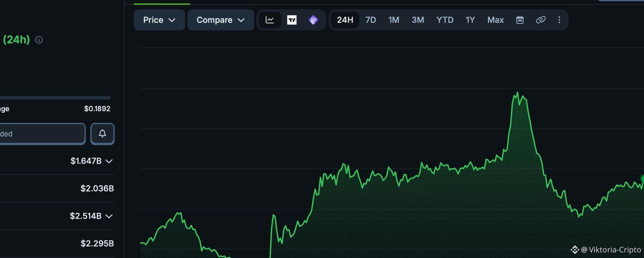Select the YTD time range
Viewport: 644px width, 258px height.
click(x=445, y=20)
